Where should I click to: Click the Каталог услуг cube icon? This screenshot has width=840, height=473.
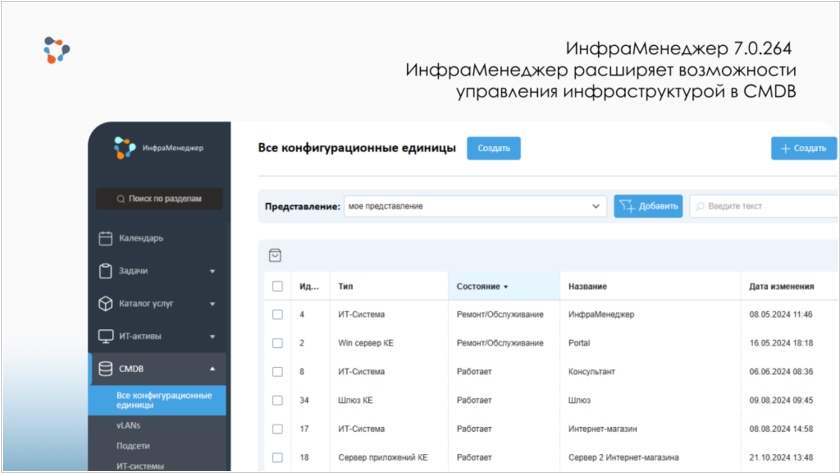pos(105,304)
